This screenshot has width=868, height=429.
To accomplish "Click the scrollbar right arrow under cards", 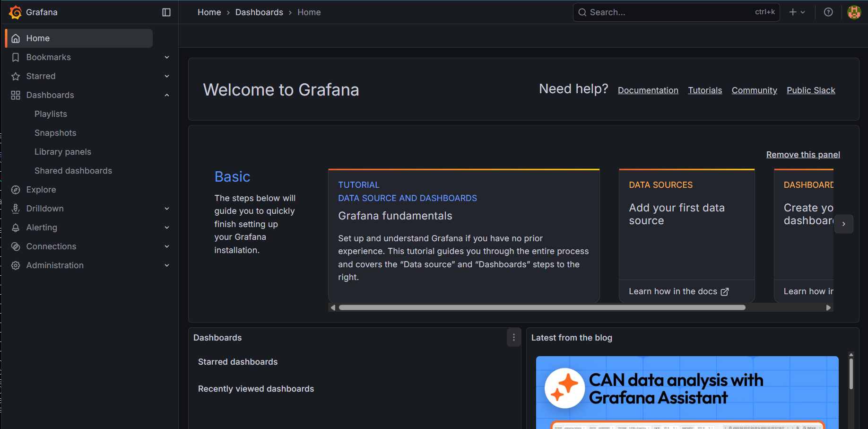I will click(x=828, y=307).
